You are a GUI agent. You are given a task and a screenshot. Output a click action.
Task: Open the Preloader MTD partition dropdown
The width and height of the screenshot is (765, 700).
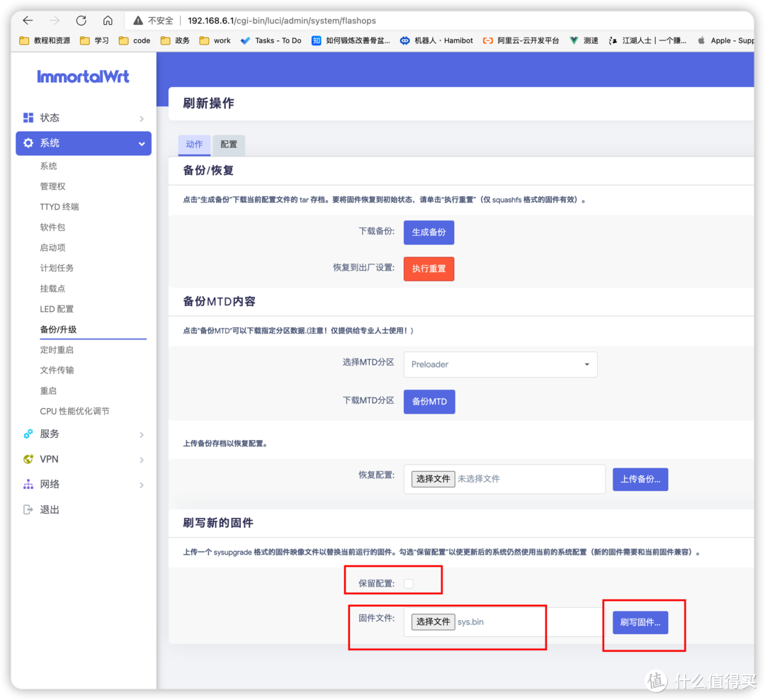click(x=500, y=364)
